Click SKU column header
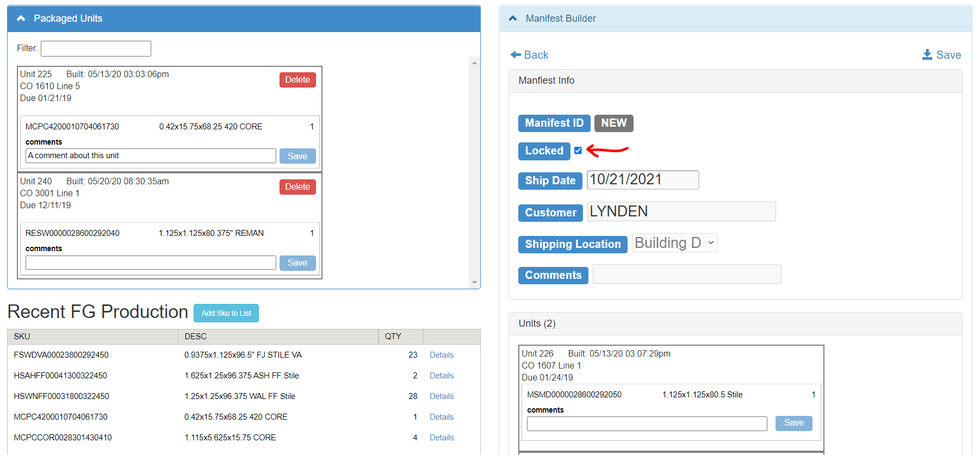 [x=92, y=336]
